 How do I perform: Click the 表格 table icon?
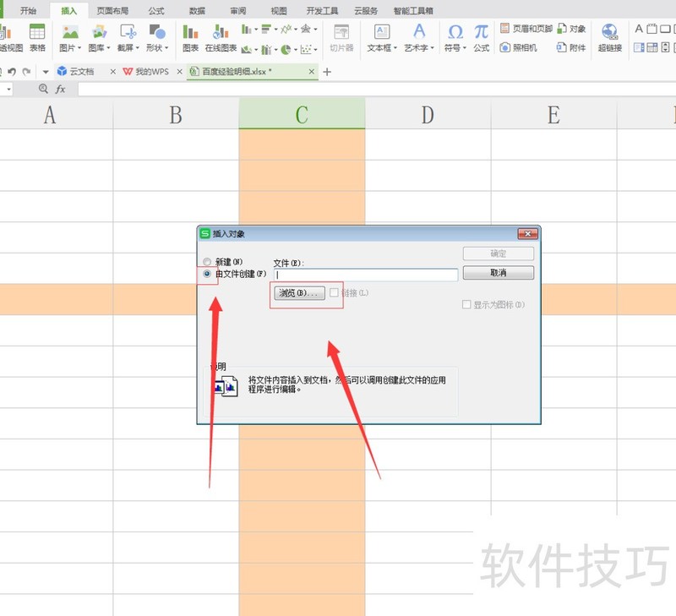click(x=37, y=37)
